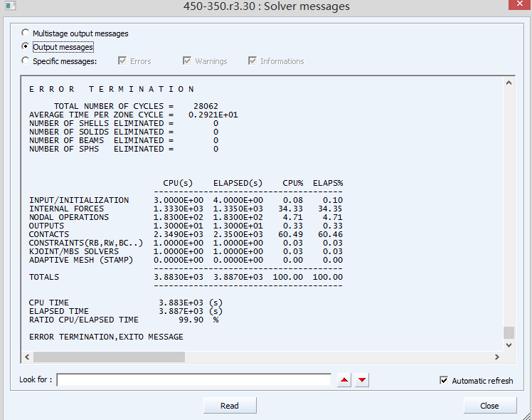
Task: Choose the Specific messages radio option
Action: click(26, 61)
